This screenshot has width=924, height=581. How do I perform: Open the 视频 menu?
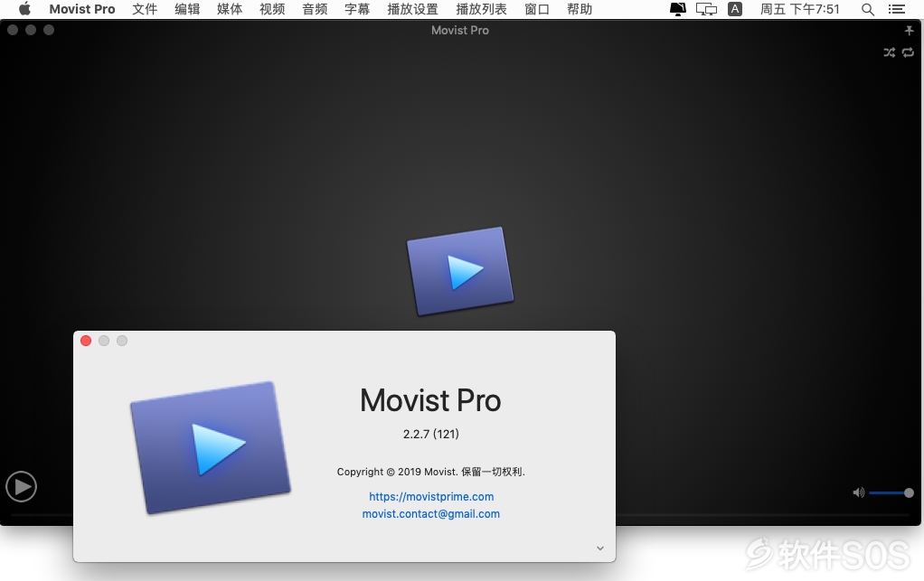coord(272,9)
